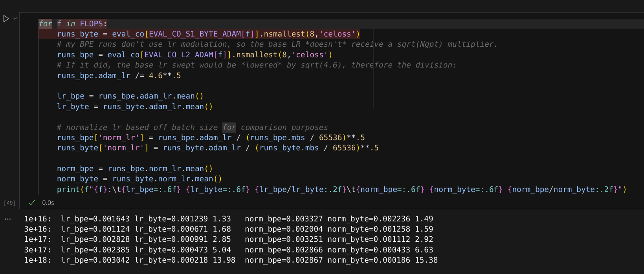Click the '1e+17:' label in the output
This screenshot has width=644, height=274.
(38, 239)
